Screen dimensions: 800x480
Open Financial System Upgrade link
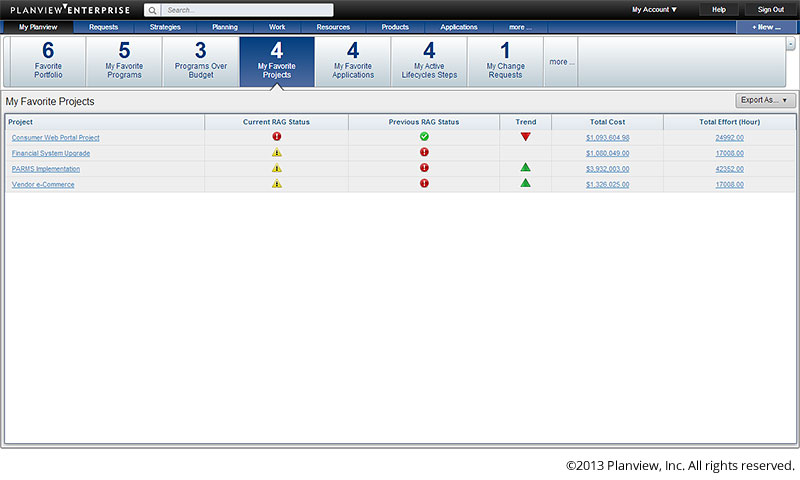click(51, 153)
